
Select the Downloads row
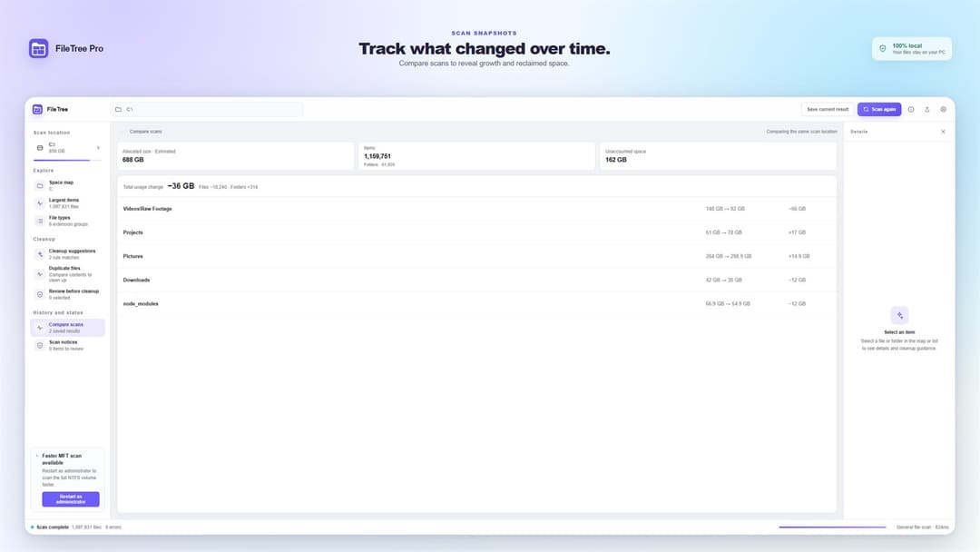[x=477, y=280]
